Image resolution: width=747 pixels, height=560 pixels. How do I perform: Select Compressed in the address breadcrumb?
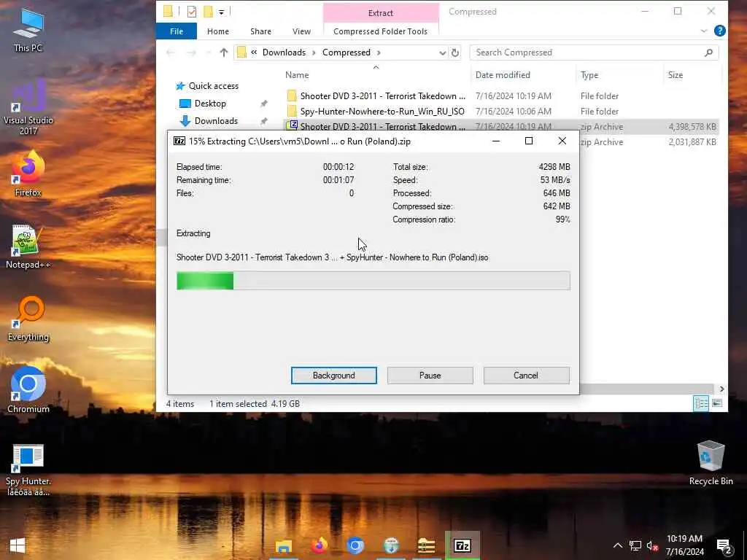click(x=347, y=52)
